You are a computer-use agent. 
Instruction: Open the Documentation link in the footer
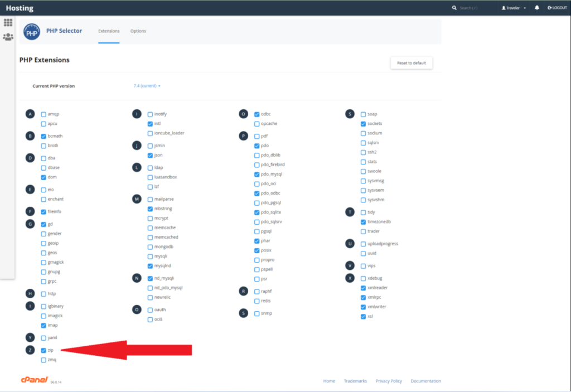pos(425,381)
